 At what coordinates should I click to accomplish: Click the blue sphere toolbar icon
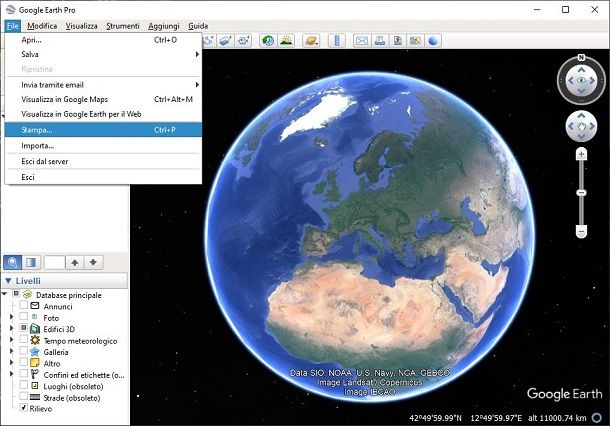tap(433, 41)
